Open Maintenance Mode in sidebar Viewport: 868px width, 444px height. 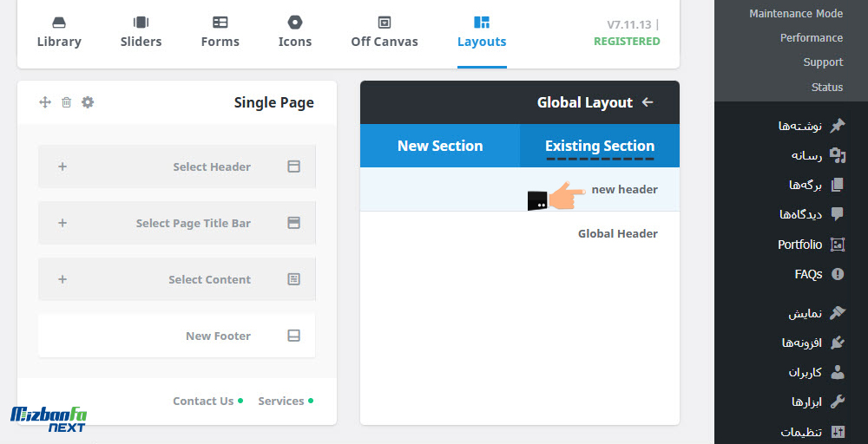point(796,13)
